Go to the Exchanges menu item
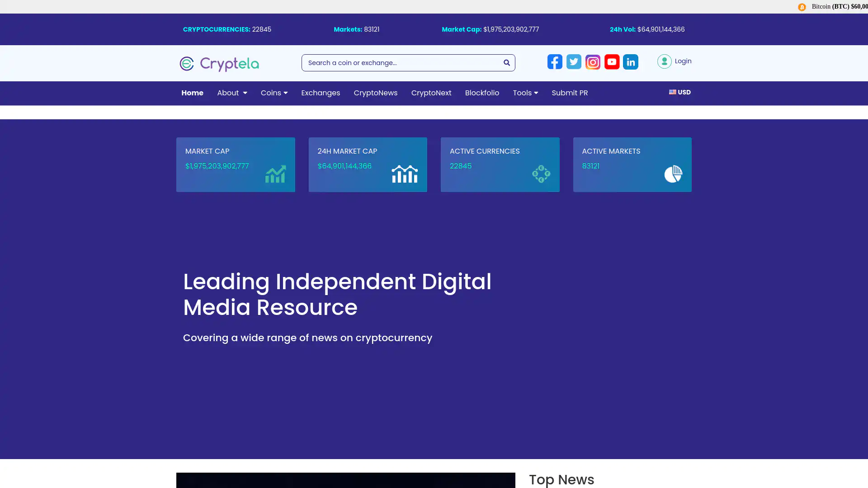This screenshot has height=488, width=868. click(321, 93)
